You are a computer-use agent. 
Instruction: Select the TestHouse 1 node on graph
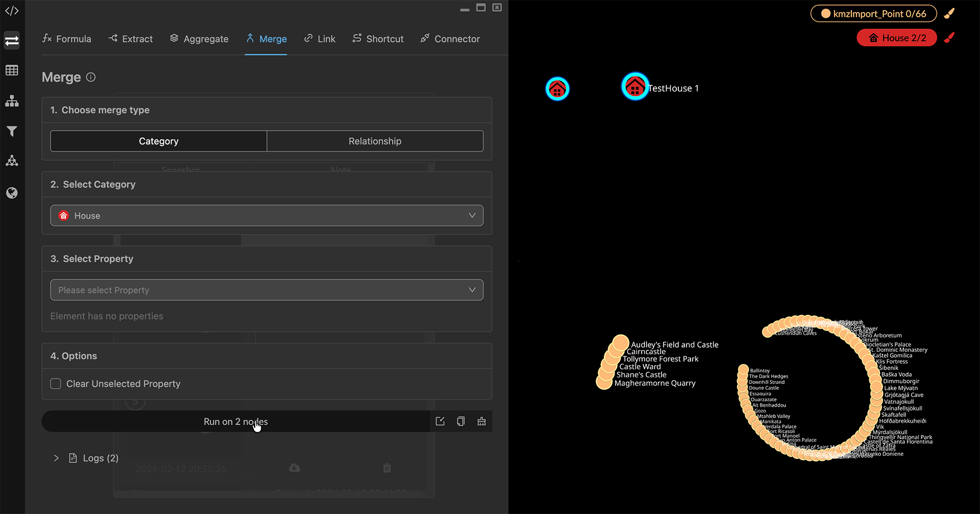coord(635,87)
